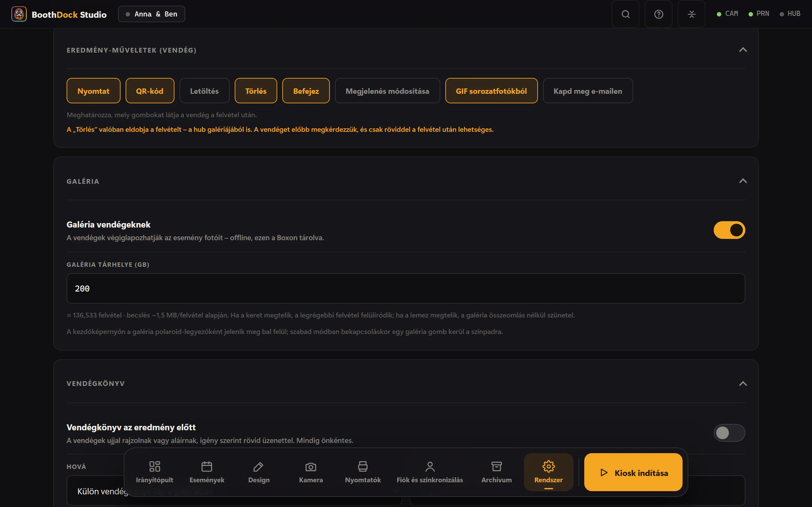Screen dimensions: 812x507
Task: Open the Anna & Ben event selector
Action: 151,14
